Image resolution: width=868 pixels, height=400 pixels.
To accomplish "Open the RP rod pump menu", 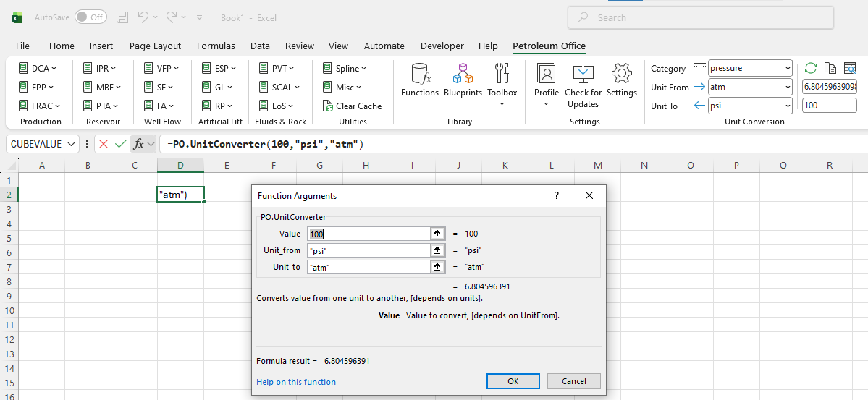I will point(216,106).
